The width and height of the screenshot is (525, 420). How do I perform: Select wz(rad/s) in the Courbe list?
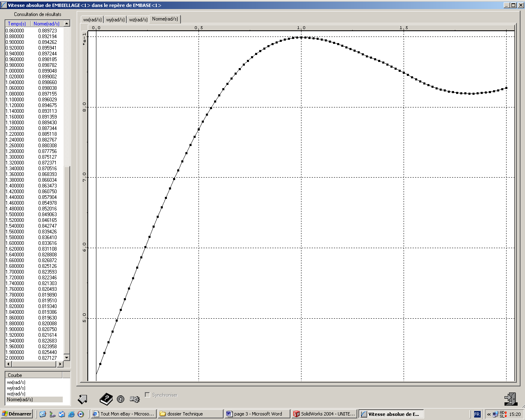[16, 394]
